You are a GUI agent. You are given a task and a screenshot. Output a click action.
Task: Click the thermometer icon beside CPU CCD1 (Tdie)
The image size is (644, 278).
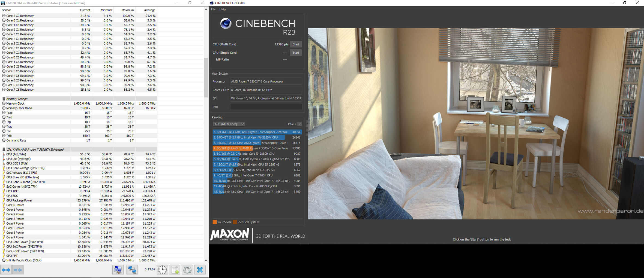tap(4, 163)
